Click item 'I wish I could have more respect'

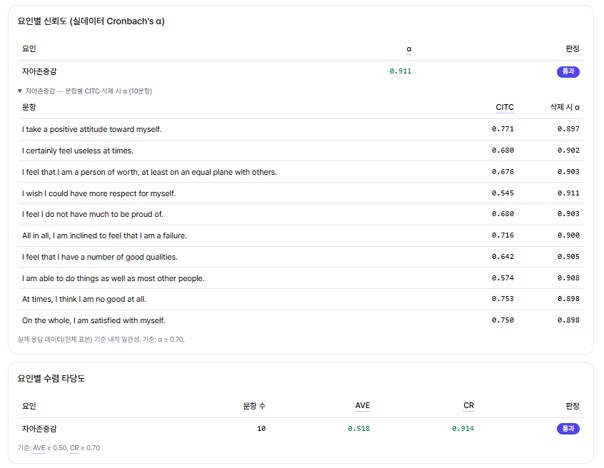point(99,193)
